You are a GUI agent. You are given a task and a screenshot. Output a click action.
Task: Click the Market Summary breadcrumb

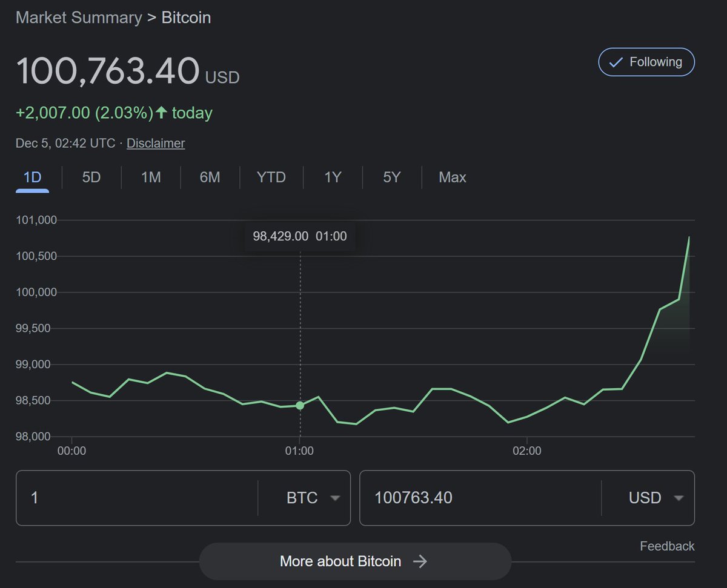tap(79, 18)
